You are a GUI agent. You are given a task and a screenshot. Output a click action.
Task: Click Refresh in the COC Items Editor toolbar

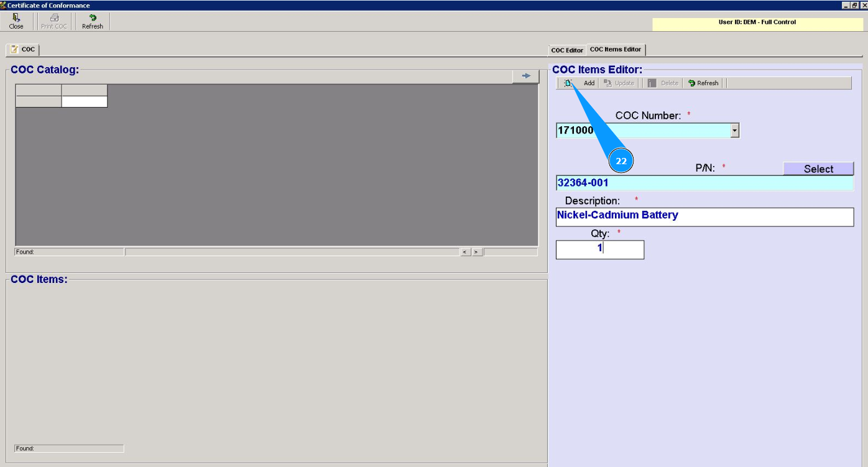tap(703, 83)
